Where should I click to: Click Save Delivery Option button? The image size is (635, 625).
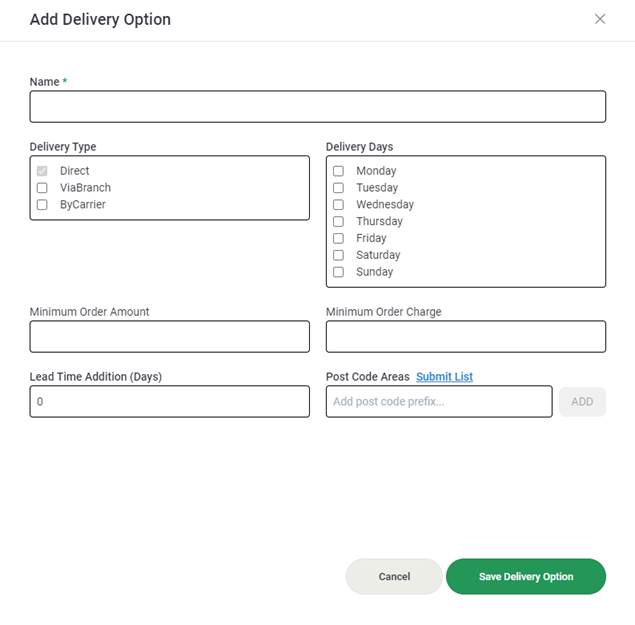point(526,576)
